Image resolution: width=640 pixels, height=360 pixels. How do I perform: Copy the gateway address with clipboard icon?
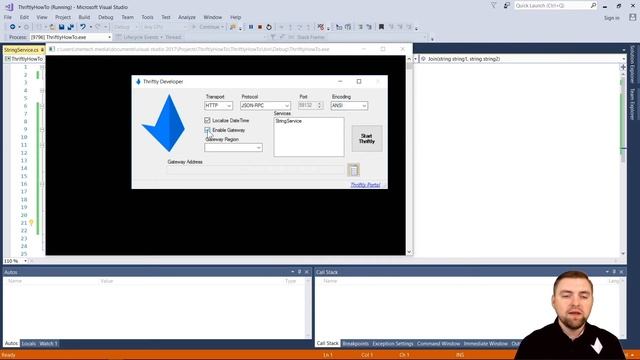click(353, 170)
